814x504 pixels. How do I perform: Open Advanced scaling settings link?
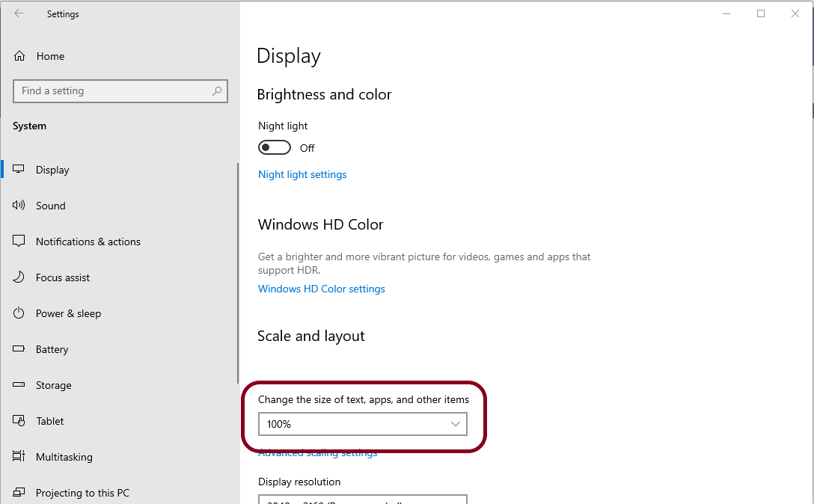click(318, 452)
